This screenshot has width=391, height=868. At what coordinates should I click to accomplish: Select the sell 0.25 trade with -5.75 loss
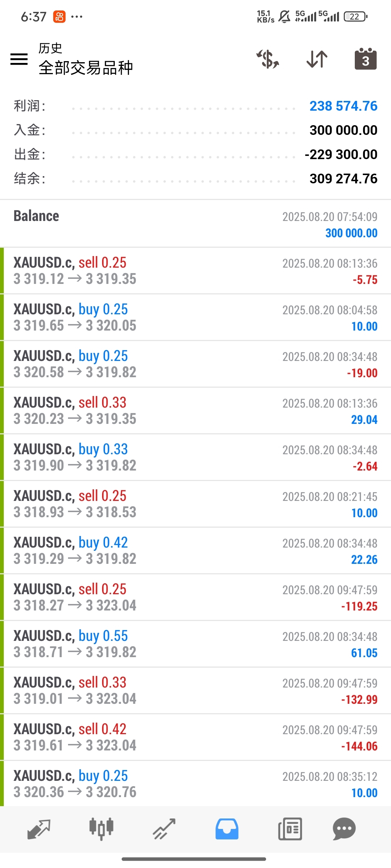[x=195, y=271]
